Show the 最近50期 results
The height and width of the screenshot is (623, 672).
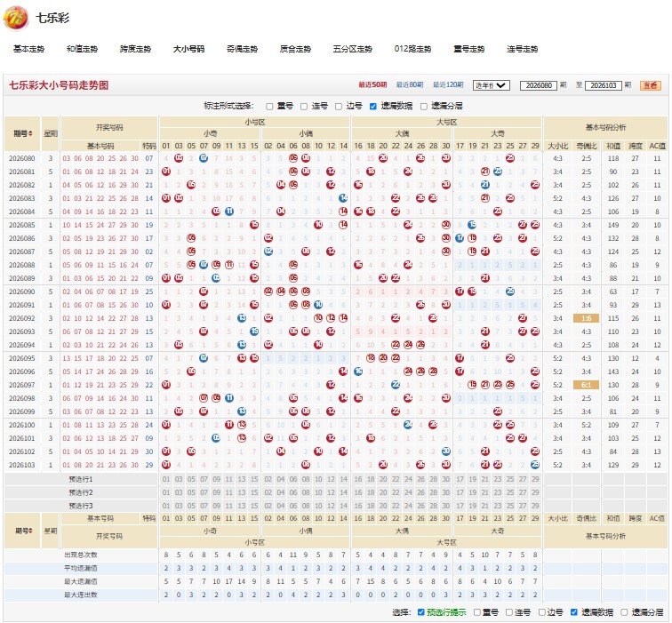point(372,84)
